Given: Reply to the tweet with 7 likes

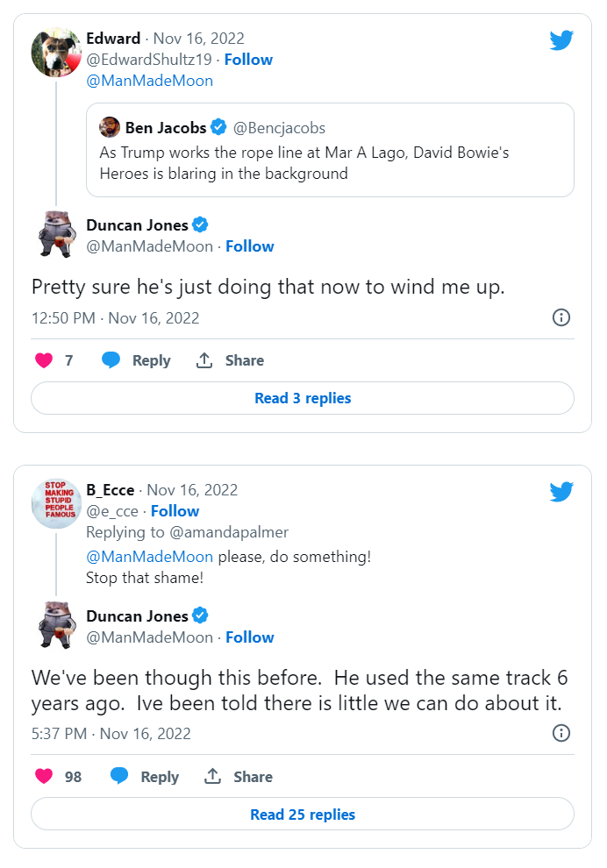Looking at the screenshot, I should [136, 360].
